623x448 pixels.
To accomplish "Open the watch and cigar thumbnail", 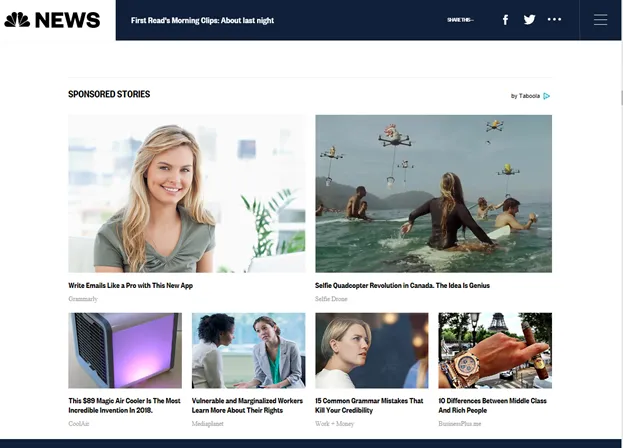I will (495, 350).
